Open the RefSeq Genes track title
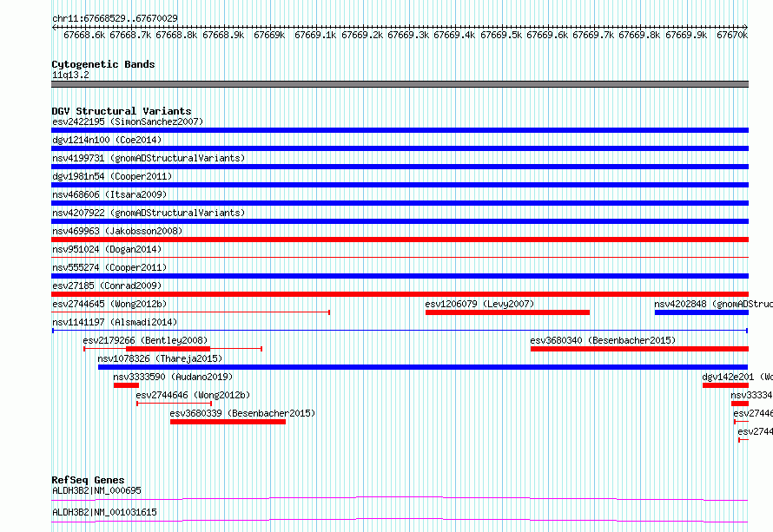Screen dimensions: 773x532 coord(88,480)
